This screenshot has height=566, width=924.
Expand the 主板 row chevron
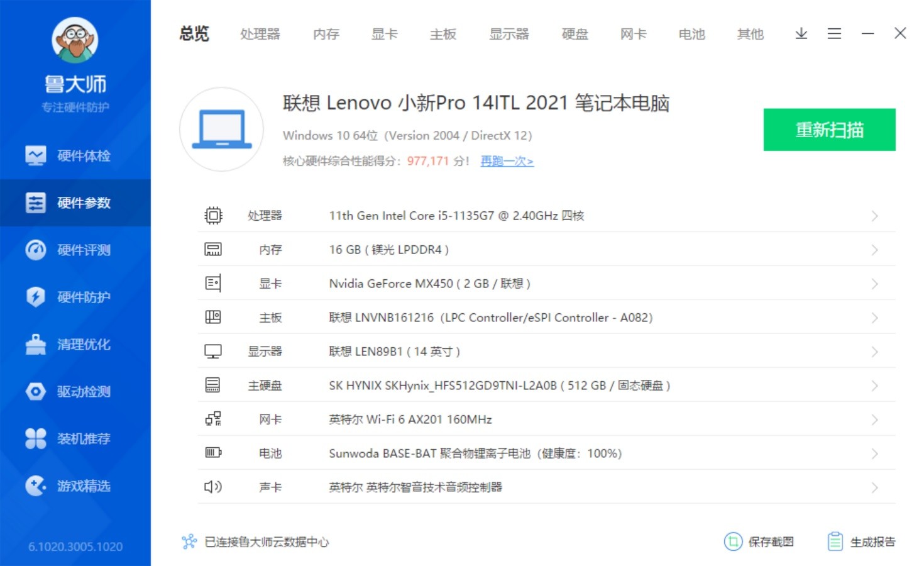point(874,318)
